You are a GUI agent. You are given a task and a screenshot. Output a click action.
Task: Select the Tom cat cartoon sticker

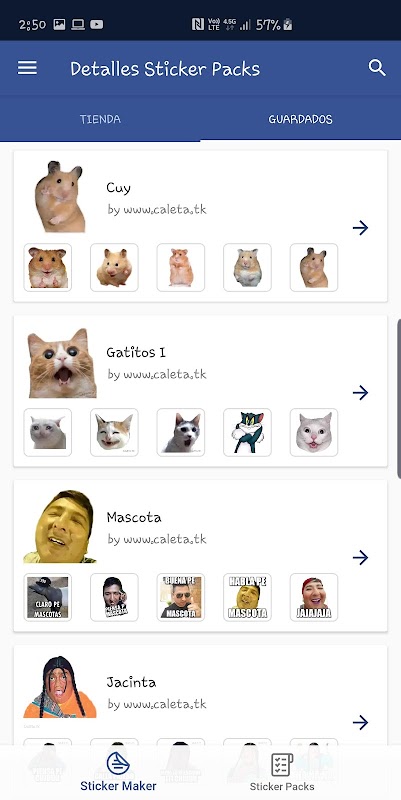coord(247,432)
